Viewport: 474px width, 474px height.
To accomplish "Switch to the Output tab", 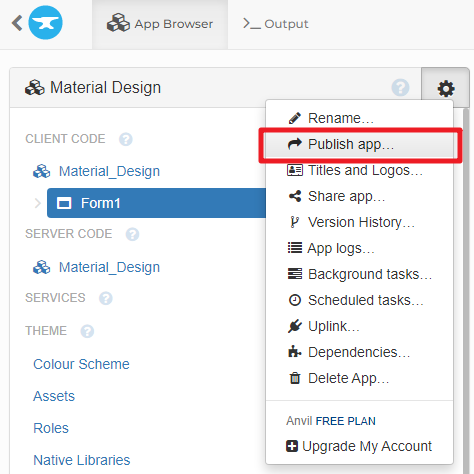I will coord(276,24).
